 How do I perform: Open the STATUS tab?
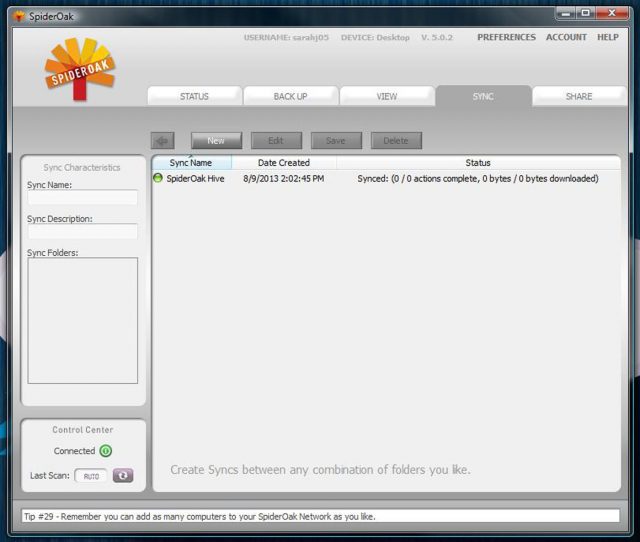point(194,97)
